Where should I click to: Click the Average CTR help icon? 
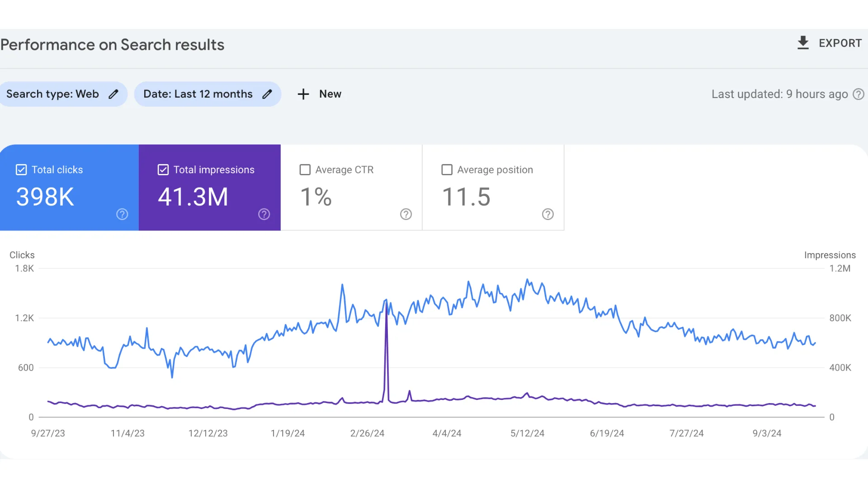coord(406,215)
